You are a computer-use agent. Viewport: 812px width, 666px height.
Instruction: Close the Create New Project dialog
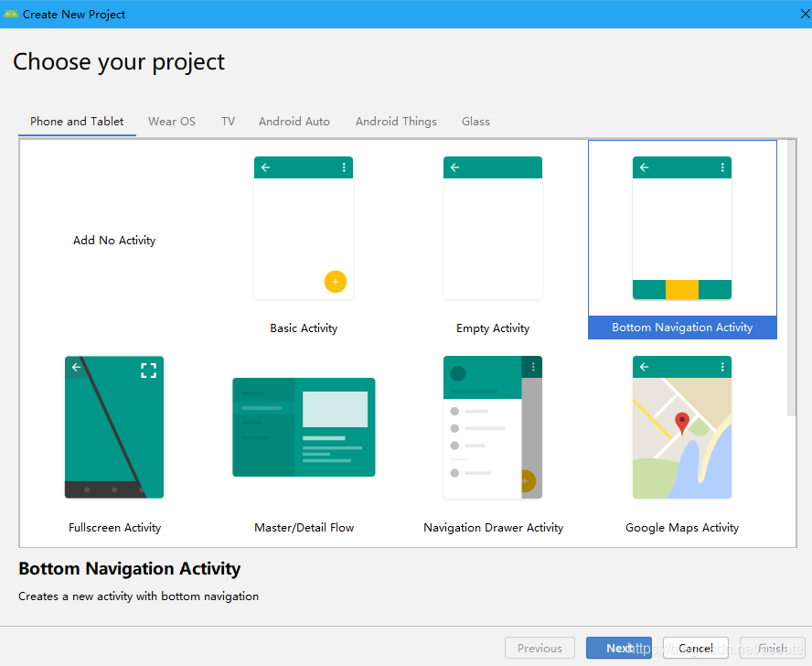pos(805,14)
